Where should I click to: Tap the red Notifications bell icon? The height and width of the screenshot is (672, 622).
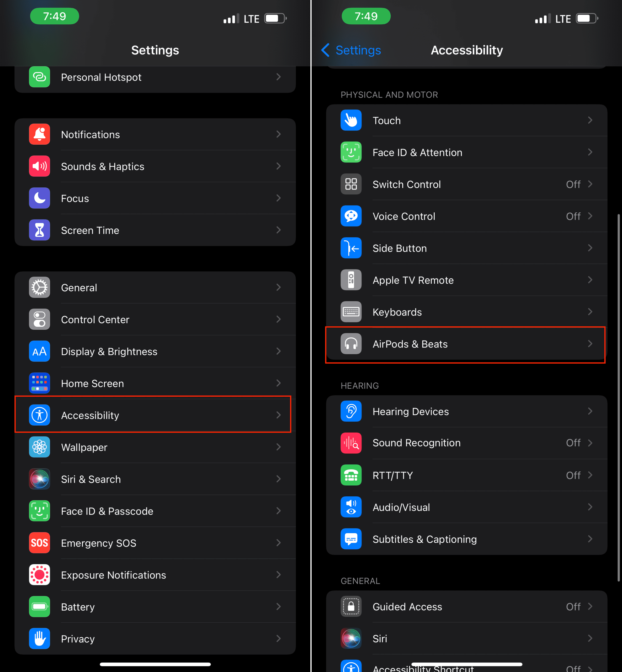[39, 134]
